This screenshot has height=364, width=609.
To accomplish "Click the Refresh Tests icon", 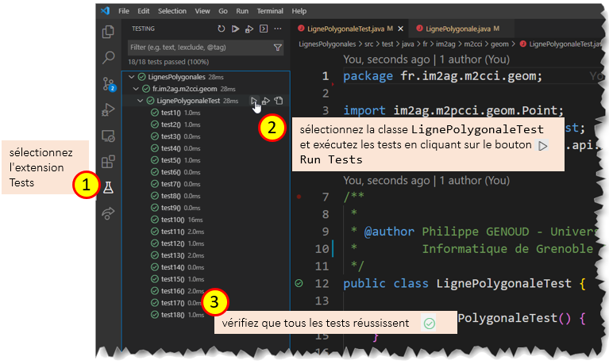I will (222, 29).
